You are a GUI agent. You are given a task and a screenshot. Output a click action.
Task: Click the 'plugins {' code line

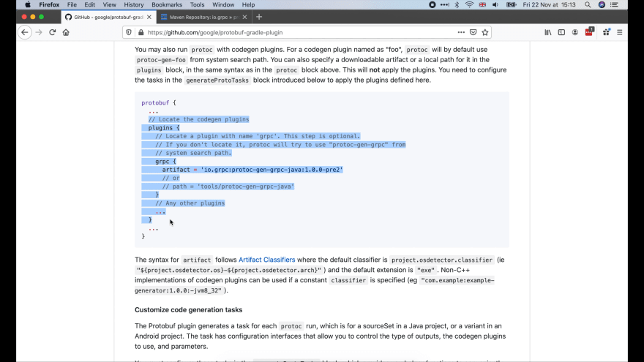point(164,128)
